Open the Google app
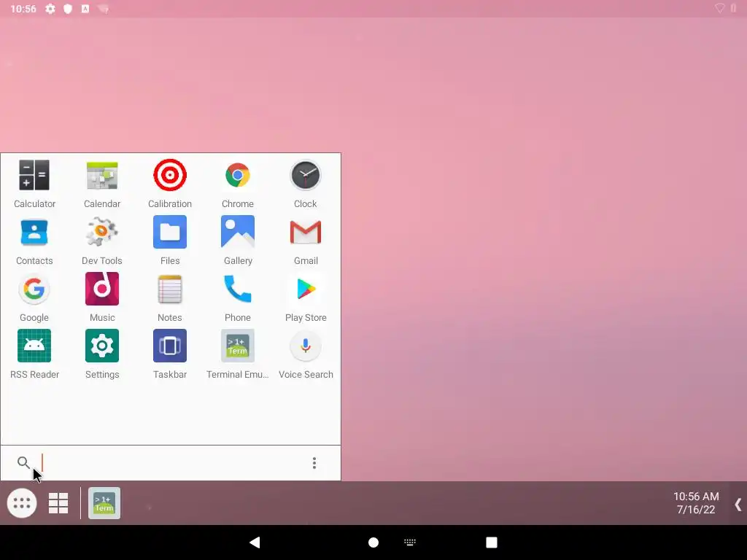 point(34,297)
